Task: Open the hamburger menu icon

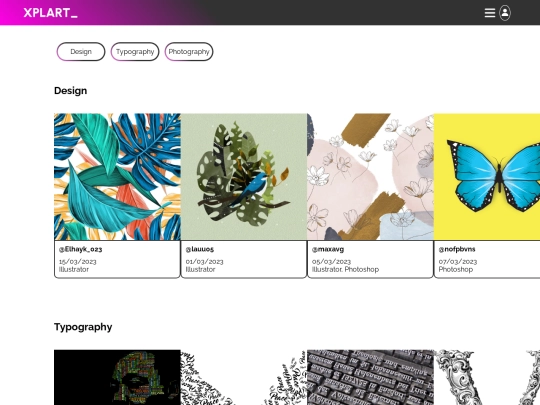Action: 490,13
